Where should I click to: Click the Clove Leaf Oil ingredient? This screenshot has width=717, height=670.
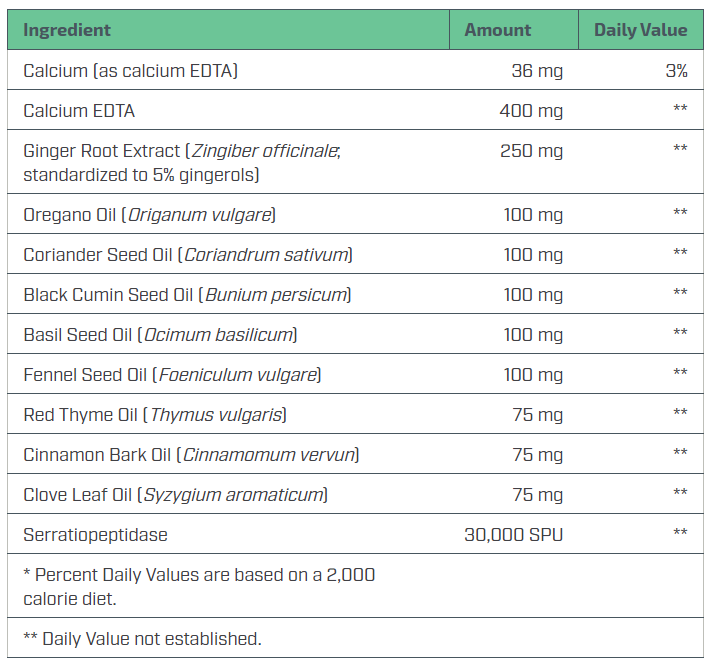(175, 494)
